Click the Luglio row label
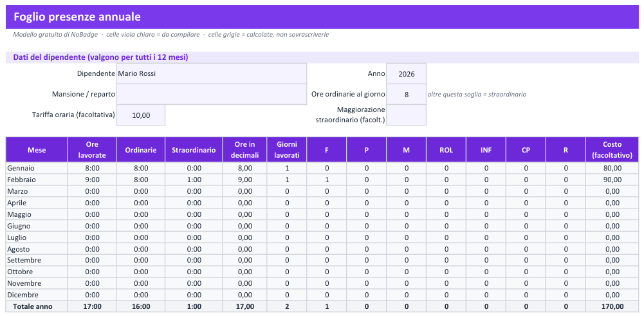The image size is (644, 316). (x=37, y=237)
